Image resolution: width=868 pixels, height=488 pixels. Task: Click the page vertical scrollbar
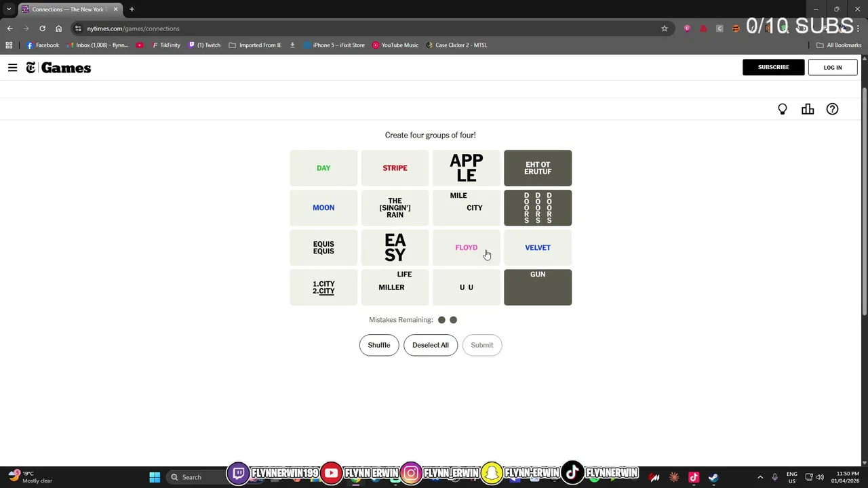pyautogui.click(x=864, y=201)
